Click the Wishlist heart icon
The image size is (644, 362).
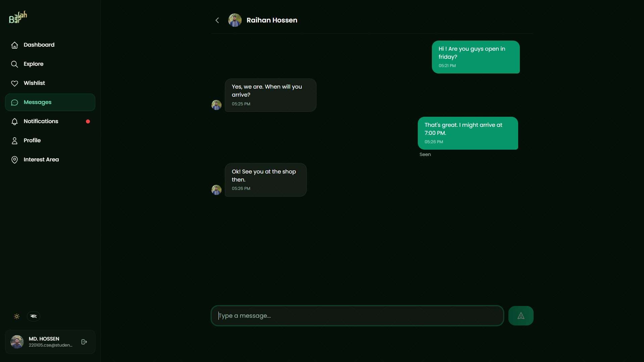pos(14,83)
